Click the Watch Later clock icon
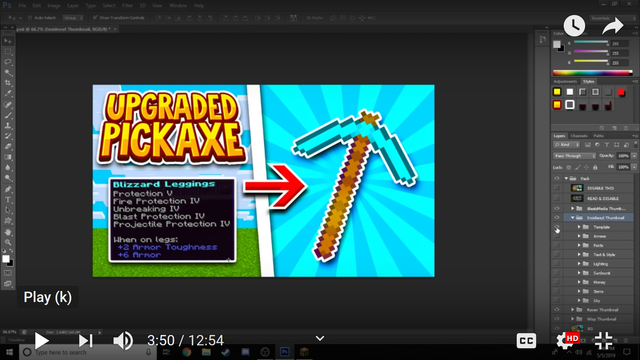 [x=574, y=26]
